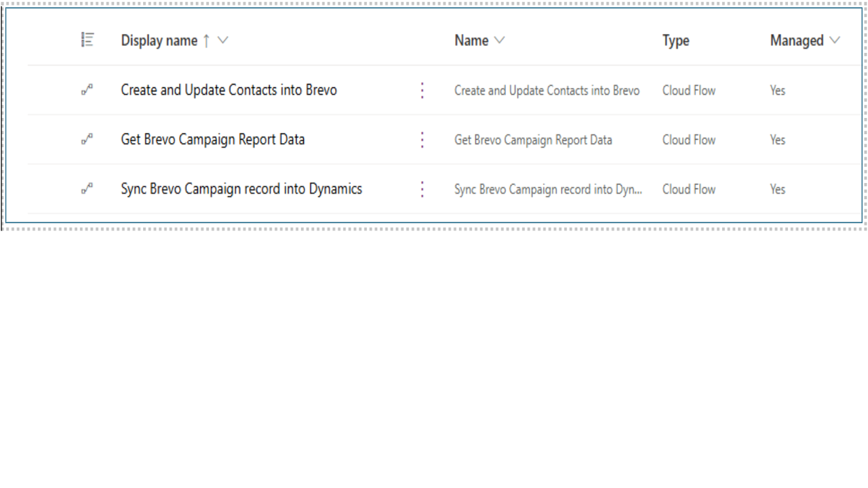Expand the Name column dropdown chevron
The image size is (868, 488).
pyautogui.click(x=499, y=41)
